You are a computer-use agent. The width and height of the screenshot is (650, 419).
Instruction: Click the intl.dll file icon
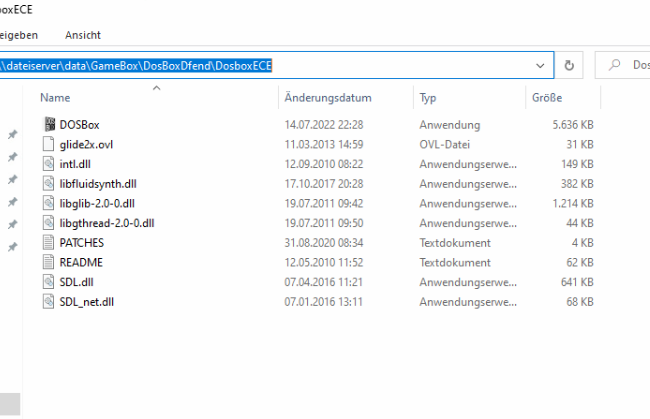point(52,163)
